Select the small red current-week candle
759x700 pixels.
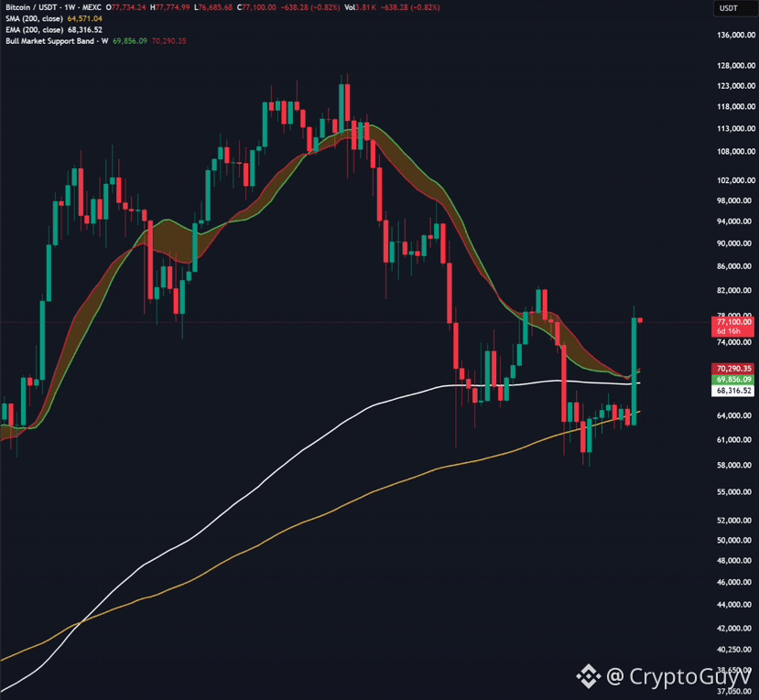pyautogui.click(x=640, y=319)
